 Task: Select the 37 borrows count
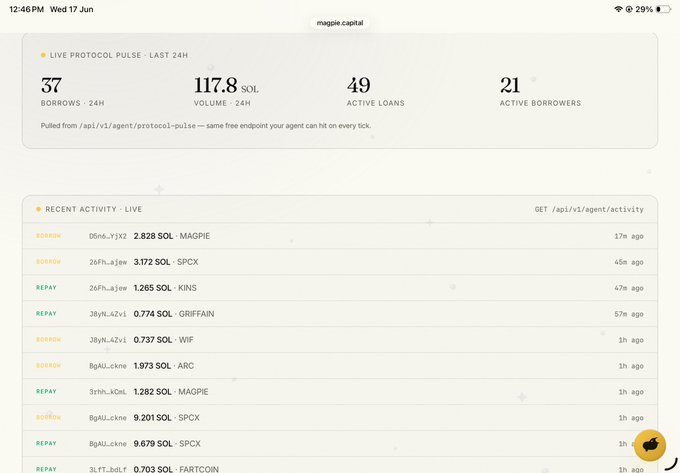point(51,85)
